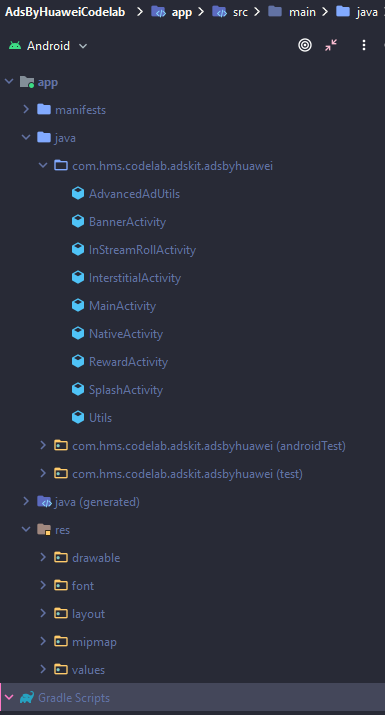
Task: Click the java (generated) folder icon
Action: [44, 502]
